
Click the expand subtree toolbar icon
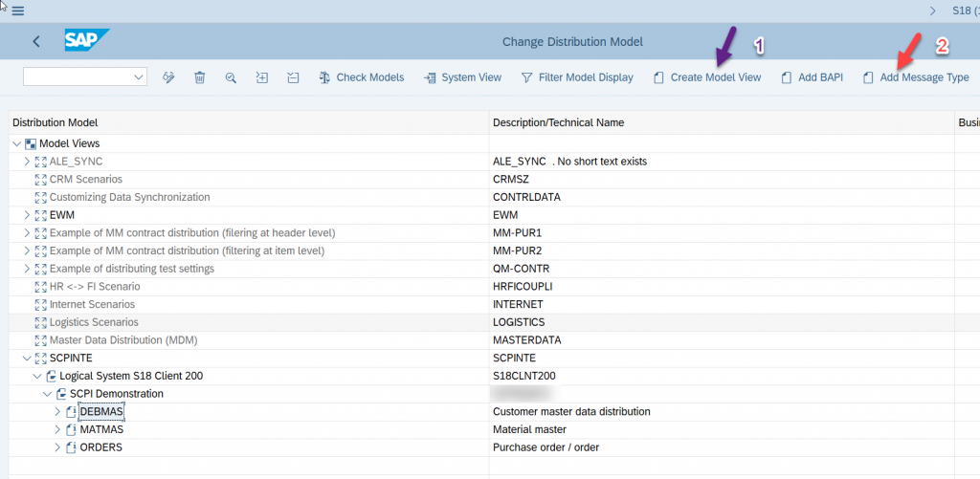click(x=262, y=77)
